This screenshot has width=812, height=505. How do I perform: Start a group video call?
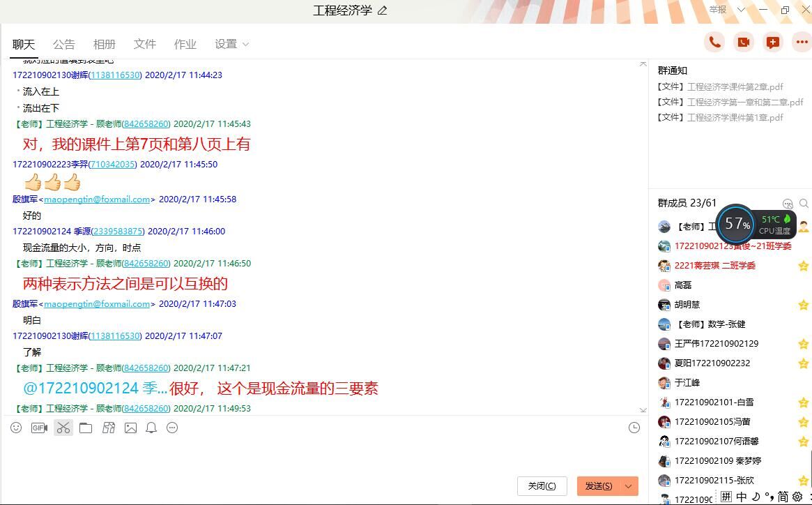pyautogui.click(x=744, y=43)
